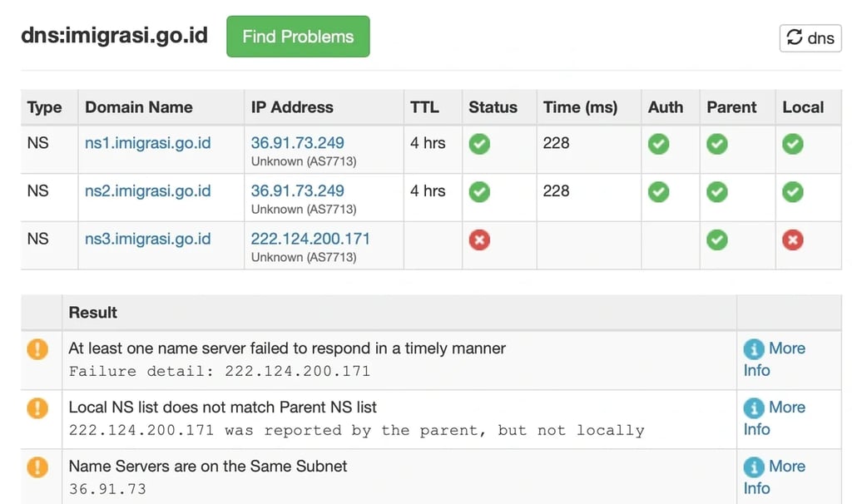Click orange warning icon for timely response failure
This screenshot has width=852, height=504.
(37, 349)
